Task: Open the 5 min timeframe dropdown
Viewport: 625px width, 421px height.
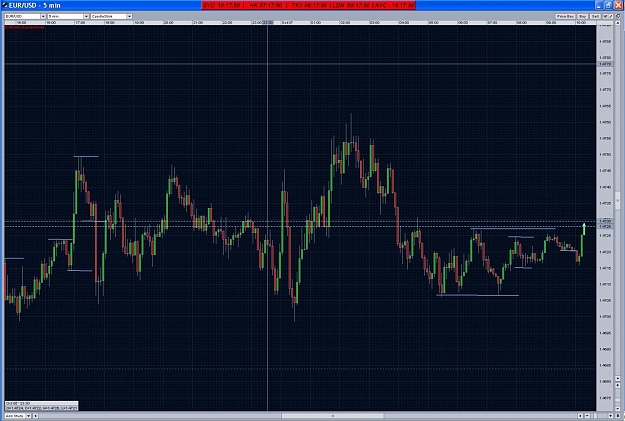Action: coord(68,16)
